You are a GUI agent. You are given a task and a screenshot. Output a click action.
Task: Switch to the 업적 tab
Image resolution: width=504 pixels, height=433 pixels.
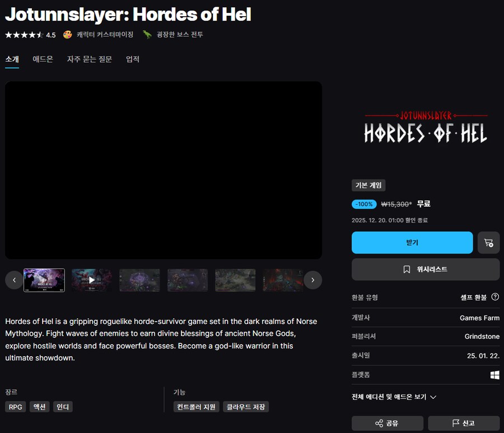click(132, 59)
